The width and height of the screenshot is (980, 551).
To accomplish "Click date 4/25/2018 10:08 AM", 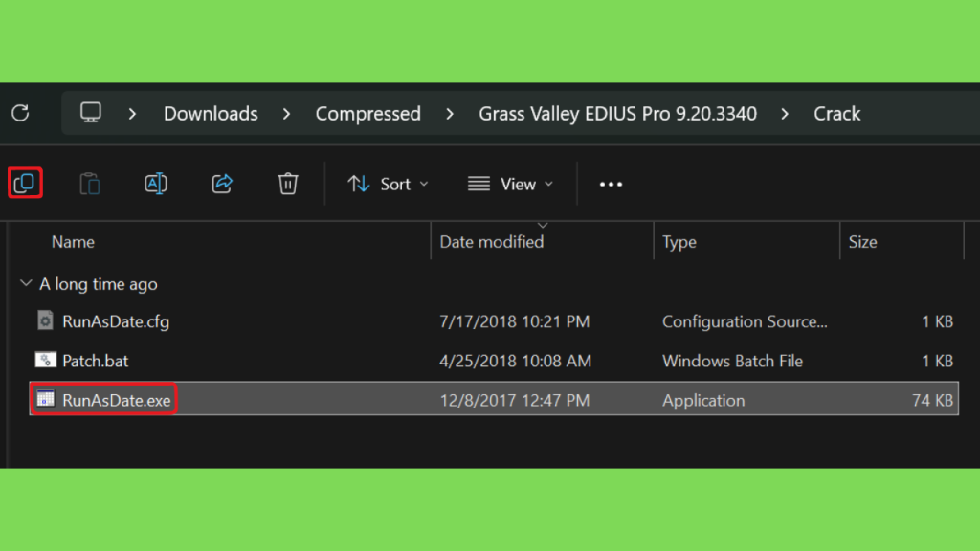I will point(515,361).
